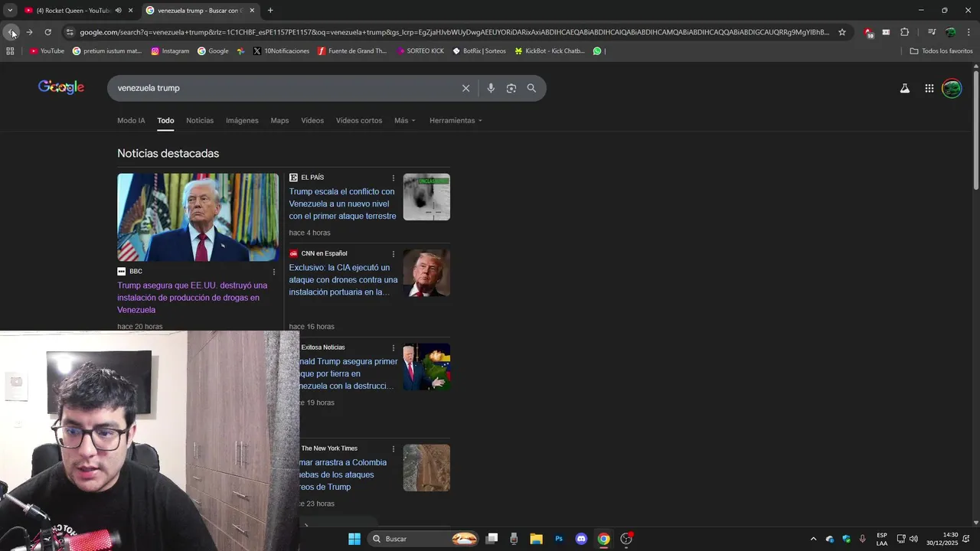Click the venezuela trump search field

283,88
